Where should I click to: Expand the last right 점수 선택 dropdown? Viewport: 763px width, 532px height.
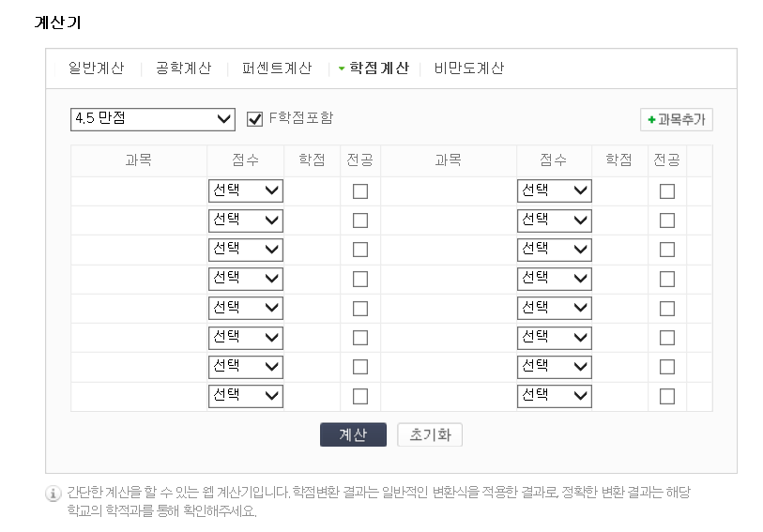(x=555, y=396)
